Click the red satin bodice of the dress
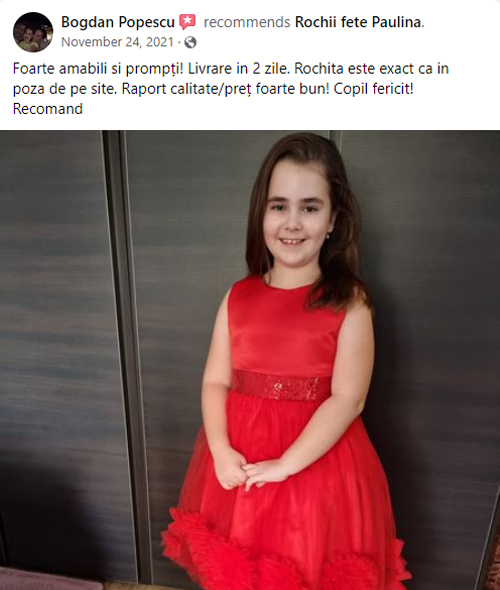The height and width of the screenshot is (590, 500). [286, 327]
